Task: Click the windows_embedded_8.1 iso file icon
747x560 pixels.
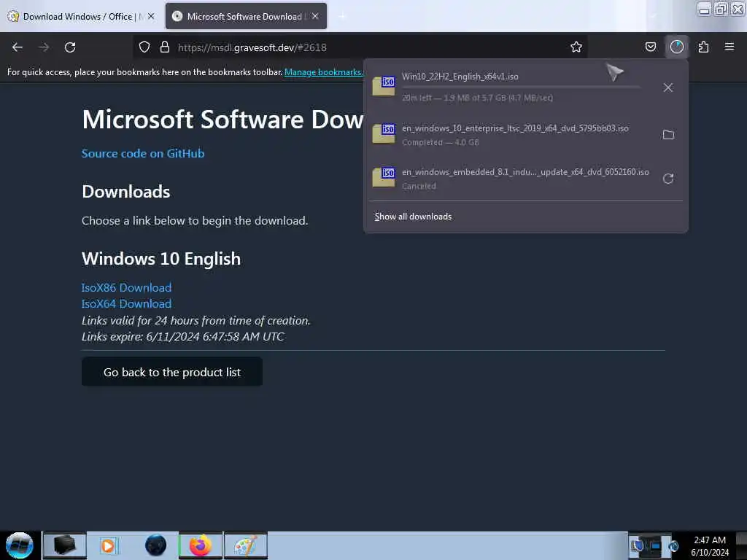Action: tap(384, 177)
